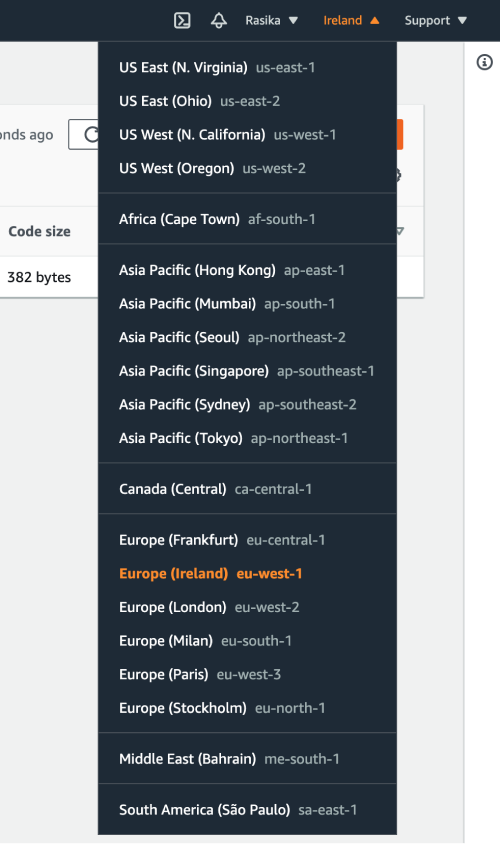
Task: Click the refresh button near 'ago'
Action: point(84,135)
